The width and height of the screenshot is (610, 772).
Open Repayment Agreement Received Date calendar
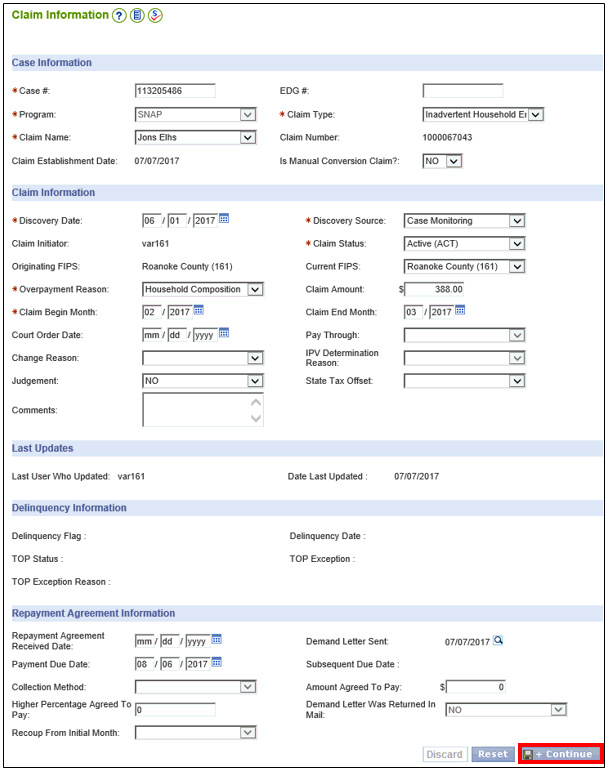(x=217, y=639)
